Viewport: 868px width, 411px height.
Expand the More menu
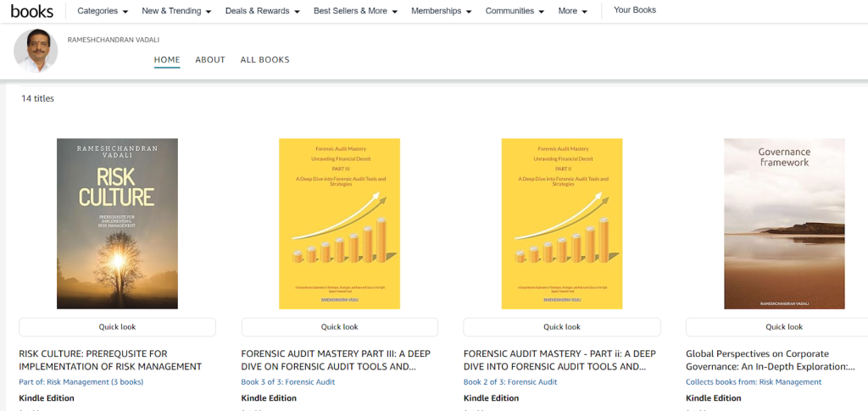tap(573, 11)
